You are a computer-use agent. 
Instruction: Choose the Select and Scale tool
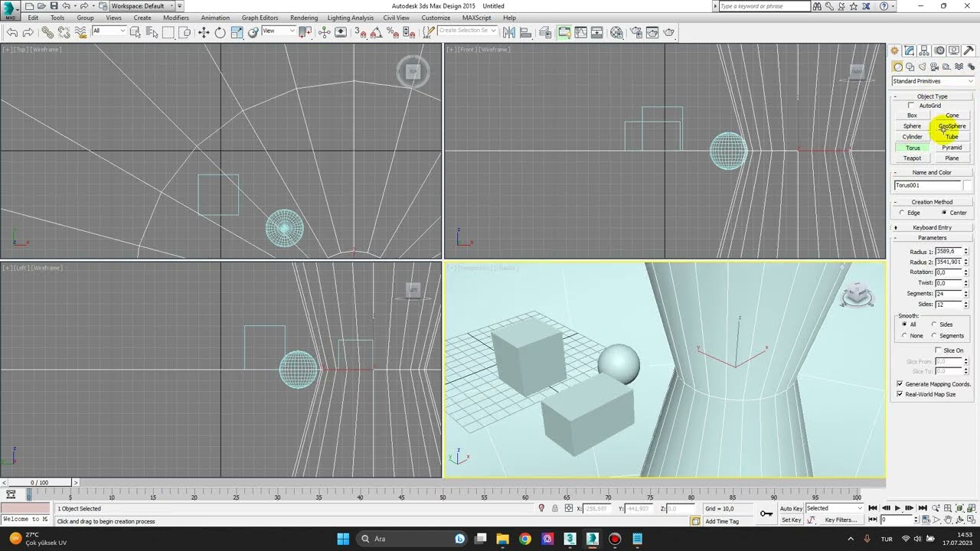click(x=237, y=32)
